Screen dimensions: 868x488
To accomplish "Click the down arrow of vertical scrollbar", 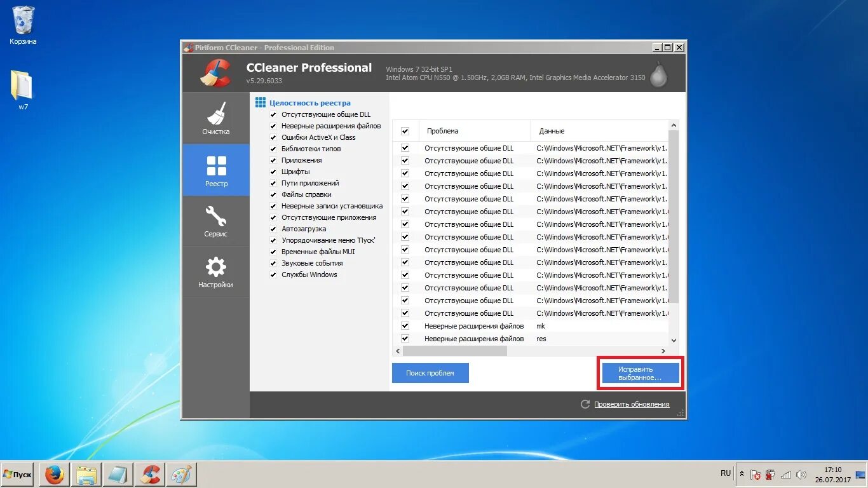I will [x=675, y=341].
